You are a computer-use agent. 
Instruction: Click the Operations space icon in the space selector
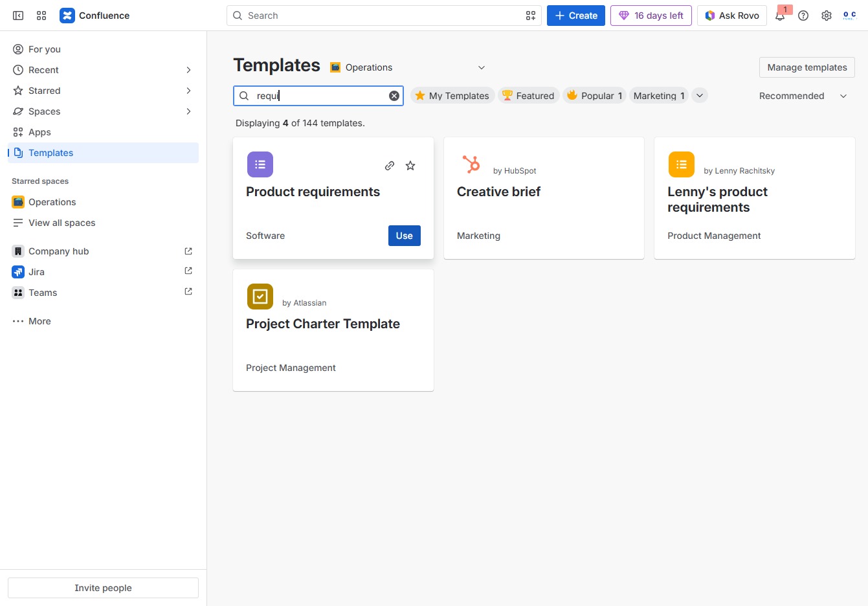(x=335, y=67)
